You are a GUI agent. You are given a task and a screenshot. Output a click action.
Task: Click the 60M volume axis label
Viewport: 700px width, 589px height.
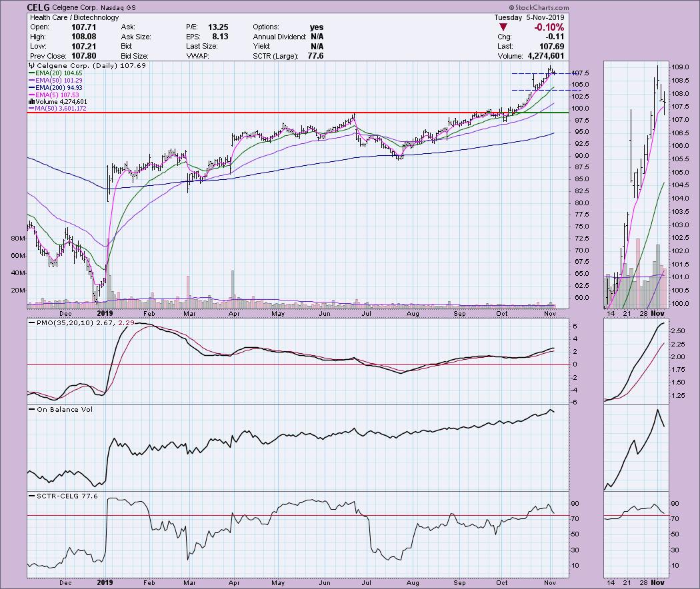18,256
